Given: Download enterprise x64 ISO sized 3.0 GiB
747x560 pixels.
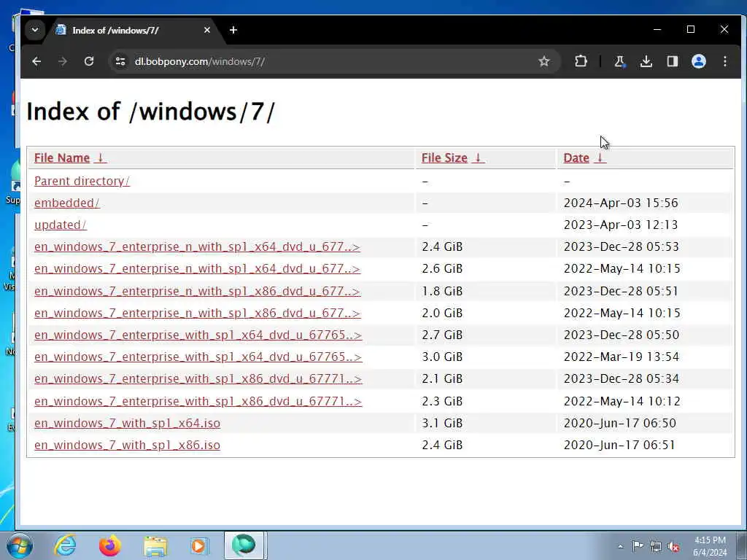Looking at the screenshot, I should point(198,357).
